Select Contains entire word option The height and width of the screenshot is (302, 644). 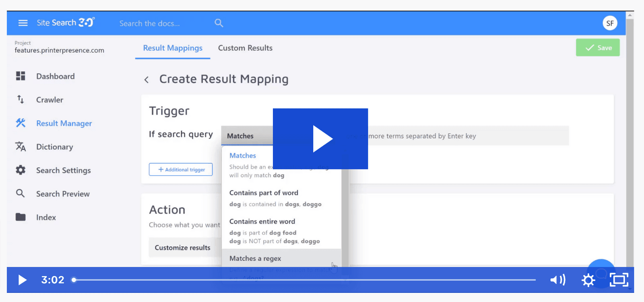pyautogui.click(x=281, y=231)
